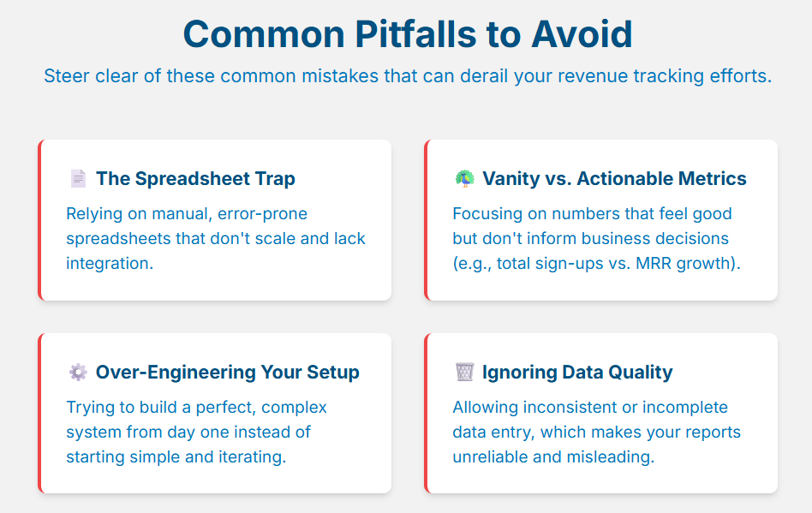Image resolution: width=812 pixels, height=513 pixels.
Task: Click the document page icon beside Spreadsheet Trap
Action: pos(78,178)
